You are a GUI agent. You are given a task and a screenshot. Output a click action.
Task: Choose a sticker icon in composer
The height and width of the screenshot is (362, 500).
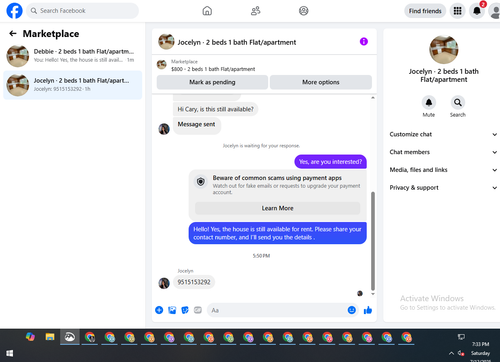185,310
